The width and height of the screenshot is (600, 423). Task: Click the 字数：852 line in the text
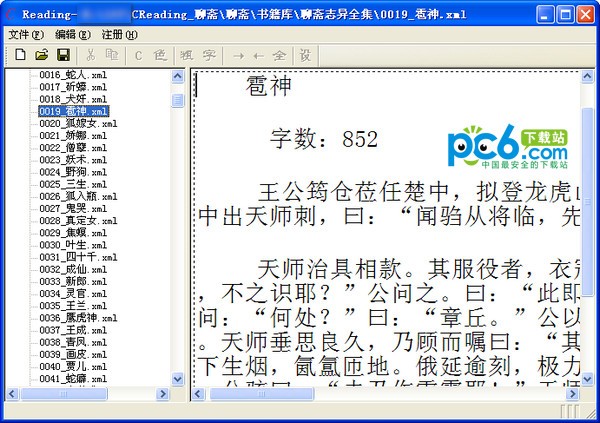point(324,139)
